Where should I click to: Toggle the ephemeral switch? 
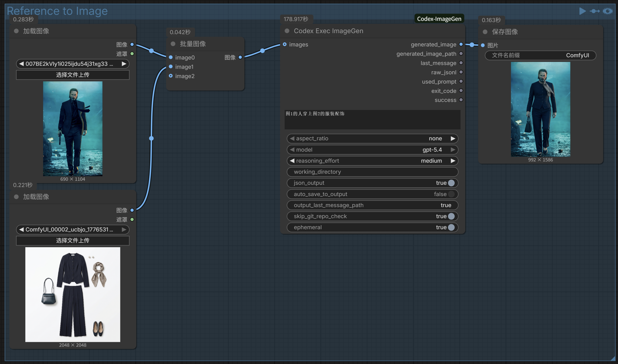click(451, 227)
